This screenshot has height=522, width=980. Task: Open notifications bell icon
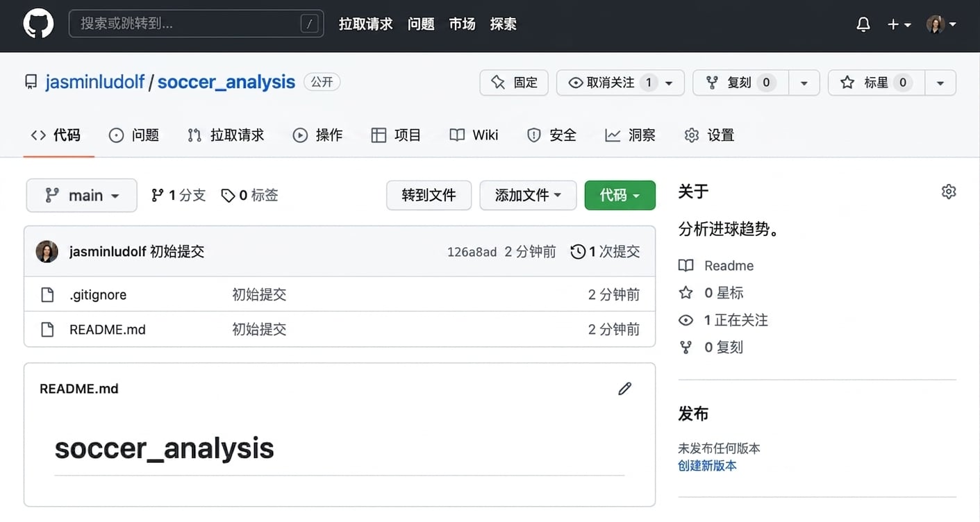coord(863,24)
